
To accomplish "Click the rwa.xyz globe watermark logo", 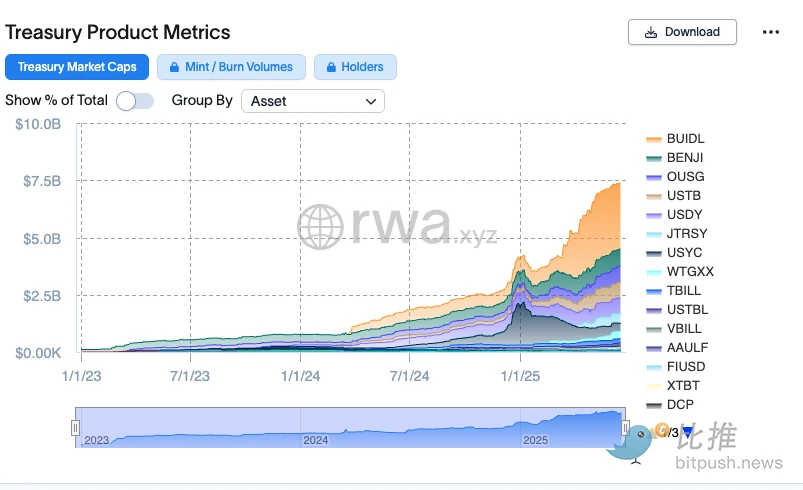I will click(320, 227).
